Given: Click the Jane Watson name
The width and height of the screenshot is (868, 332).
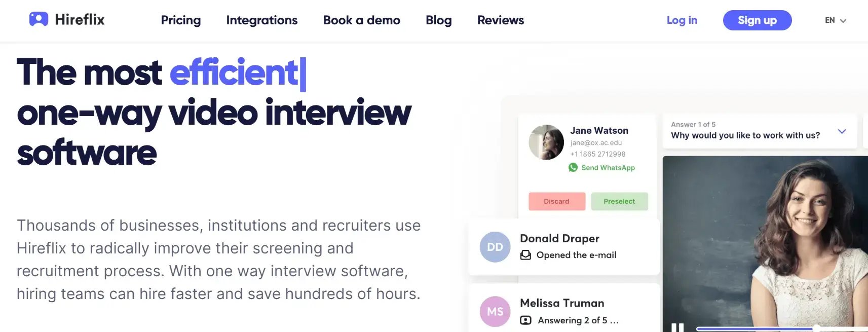Looking at the screenshot, I should pyautogui.click(x=599, y=130).
